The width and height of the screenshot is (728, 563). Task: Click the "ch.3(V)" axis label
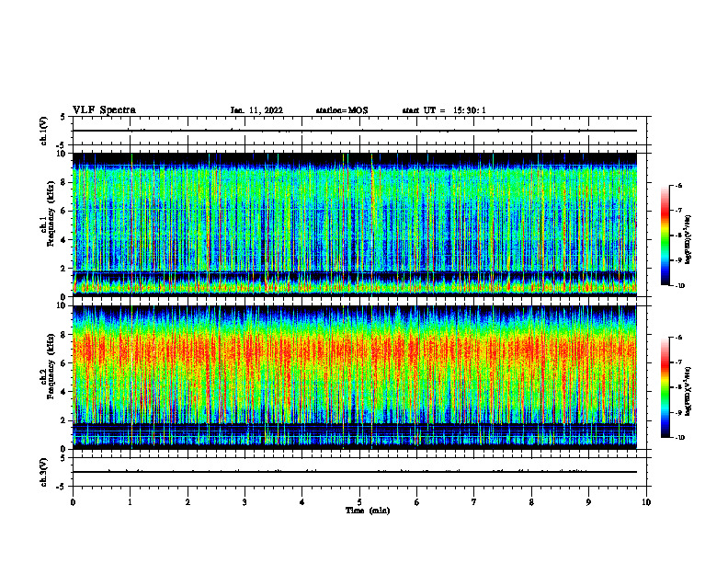point(43,472)
